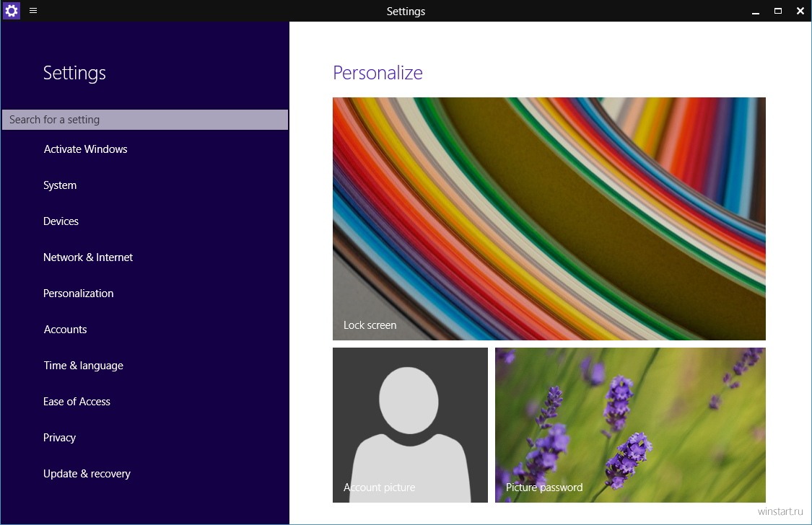812x525 pixels.
Task: Open Activate Windows settings
Action: click(x=85, y=149)
